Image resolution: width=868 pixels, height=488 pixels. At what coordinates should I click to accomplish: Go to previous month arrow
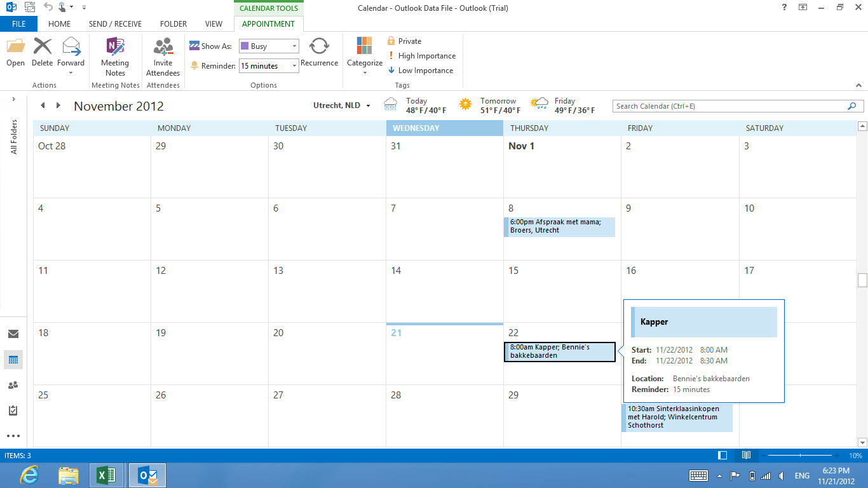click(43, 105)
